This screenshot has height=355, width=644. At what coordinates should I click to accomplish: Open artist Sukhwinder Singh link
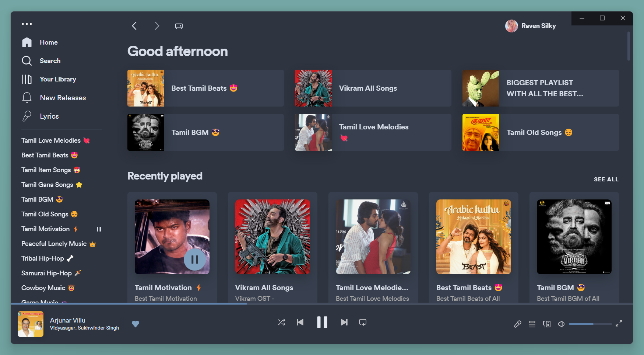coord(99,328)
